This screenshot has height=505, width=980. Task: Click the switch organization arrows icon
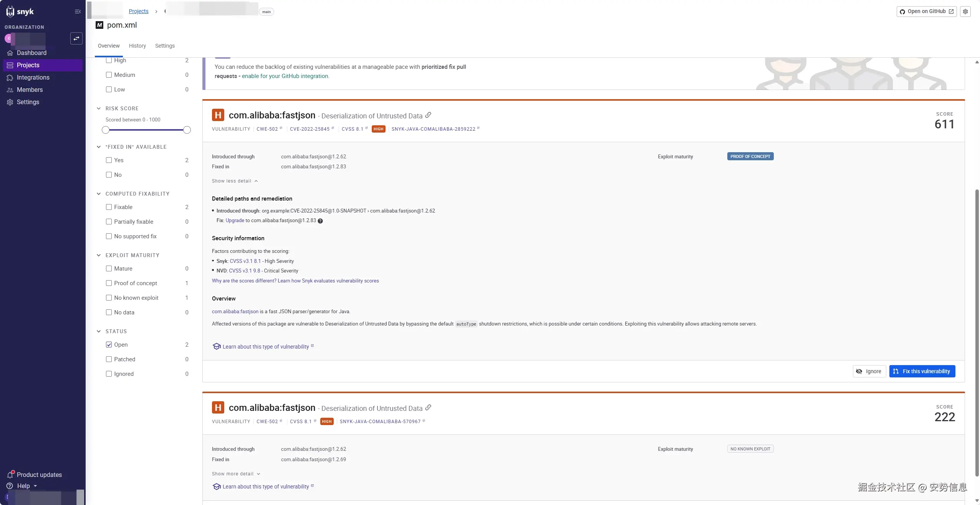coord(76,38)
